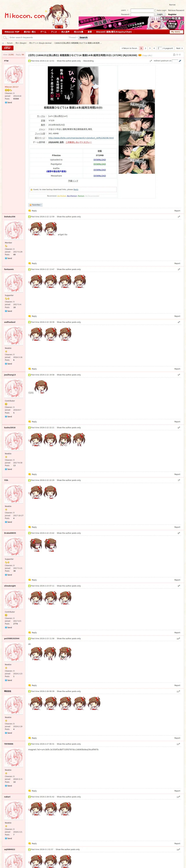Click the Copy URL link
The height and width of the screenshot is (868, 186).
[147, 56]
